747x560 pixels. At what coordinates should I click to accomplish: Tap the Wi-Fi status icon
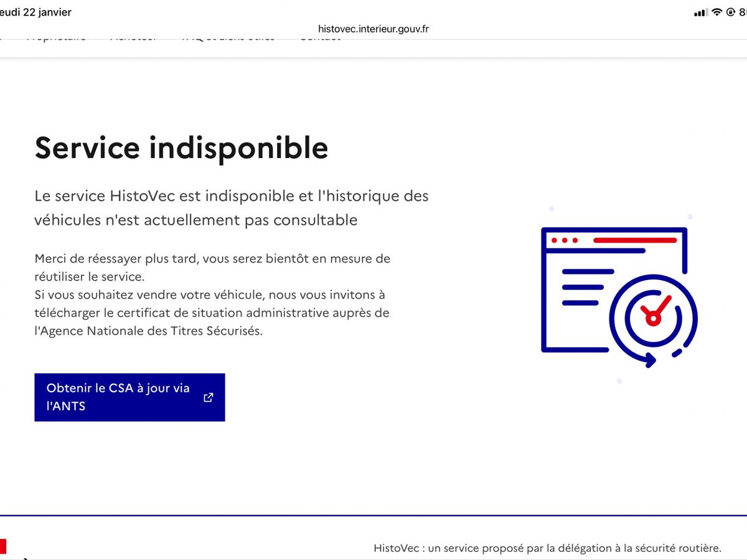716,12
